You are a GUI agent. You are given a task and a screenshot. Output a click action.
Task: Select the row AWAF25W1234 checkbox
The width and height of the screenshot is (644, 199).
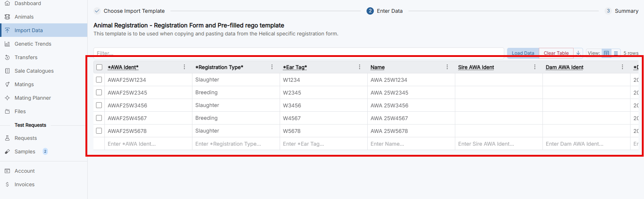coord(99,80)
